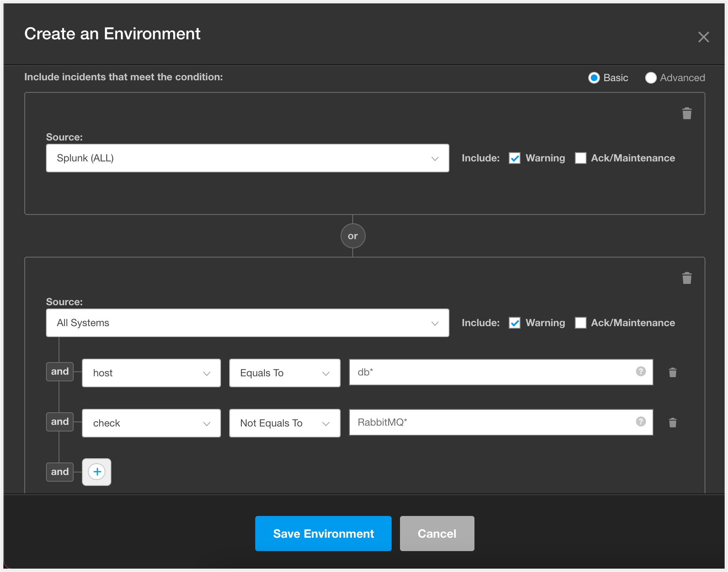Switch to the Advanced condition mode
The width and height of the screenshot is (728, 572).
pos(651,78)
